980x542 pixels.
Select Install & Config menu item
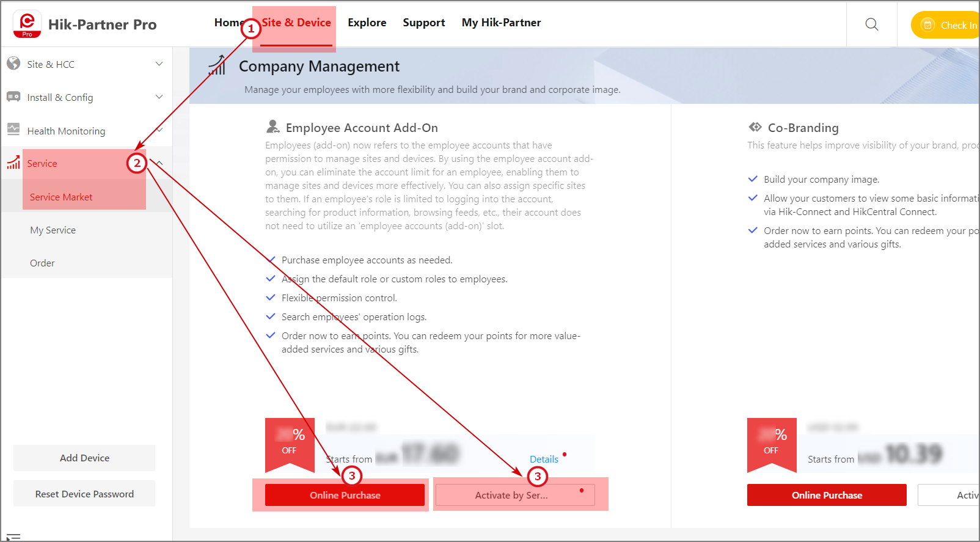86,97
